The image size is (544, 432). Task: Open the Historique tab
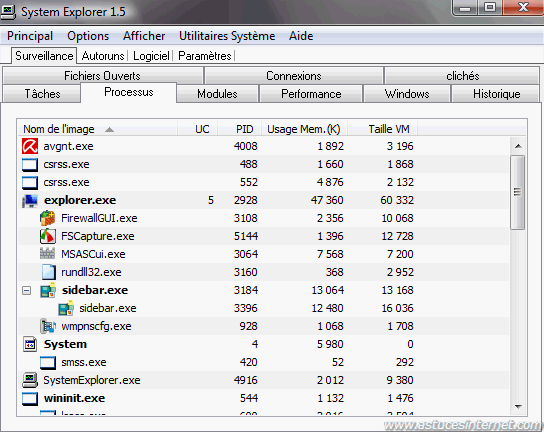pos(496,94)
